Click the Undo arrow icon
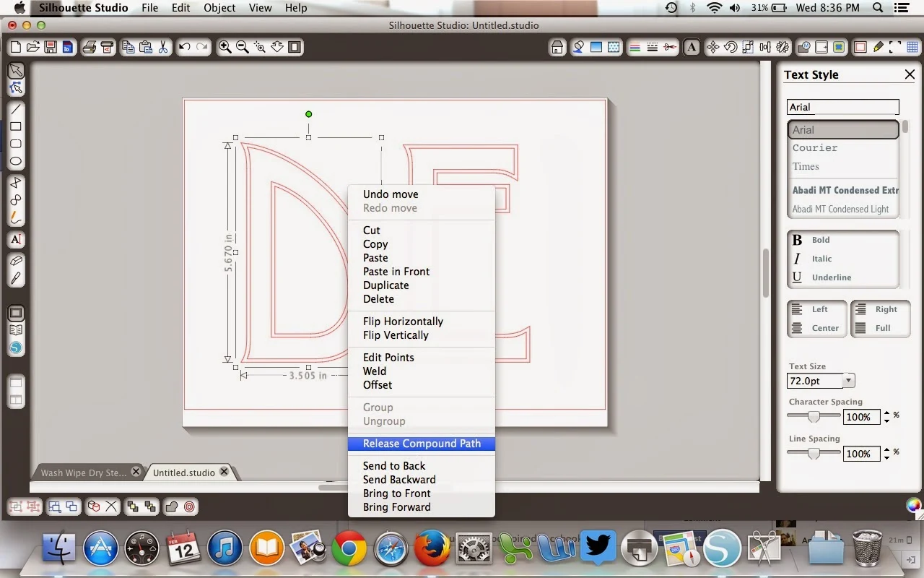 tap(185, 48)
